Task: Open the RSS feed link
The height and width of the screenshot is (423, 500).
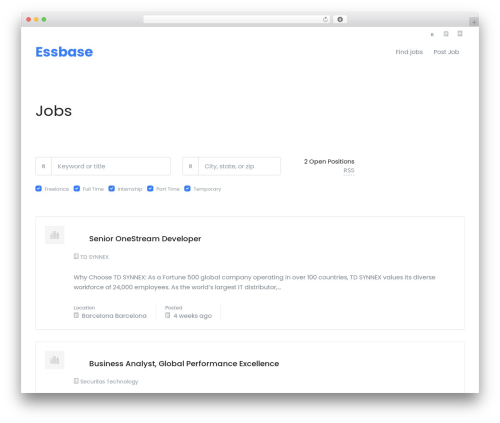Action: click(x=349, y=171)
